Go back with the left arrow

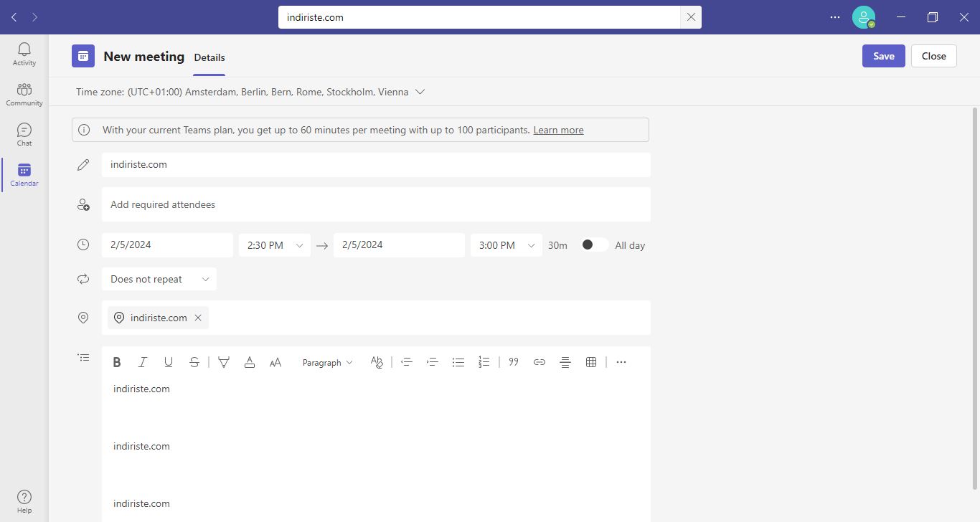point(14,17)
